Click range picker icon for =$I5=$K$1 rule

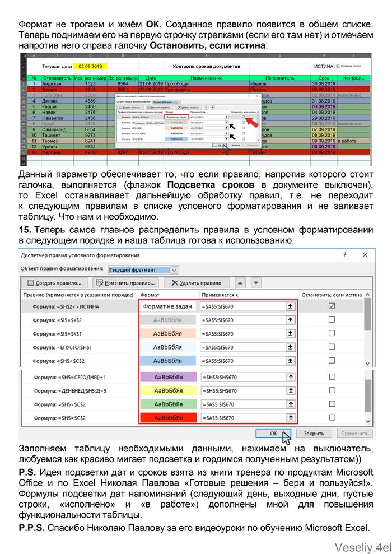click(x=290, y=333)
